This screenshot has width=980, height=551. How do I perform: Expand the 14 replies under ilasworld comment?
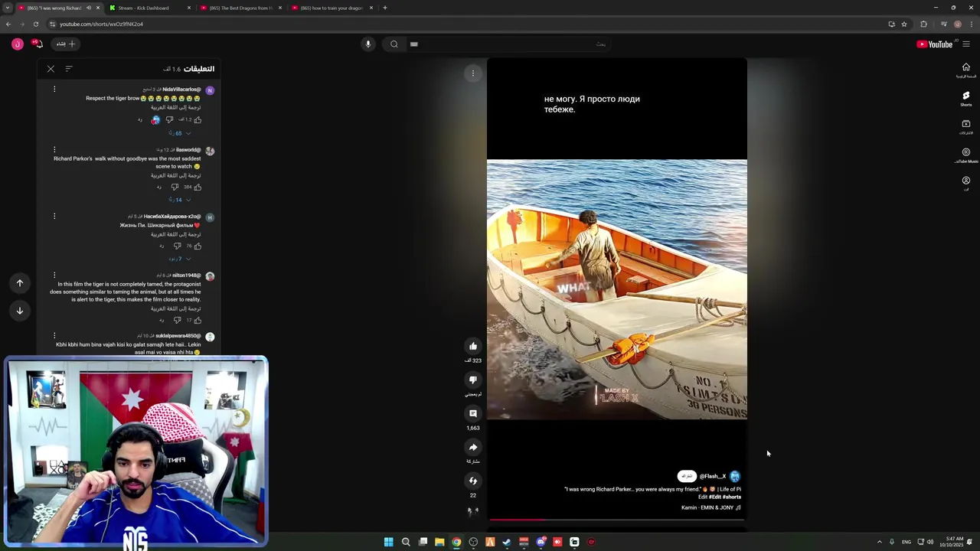[181, 200]
